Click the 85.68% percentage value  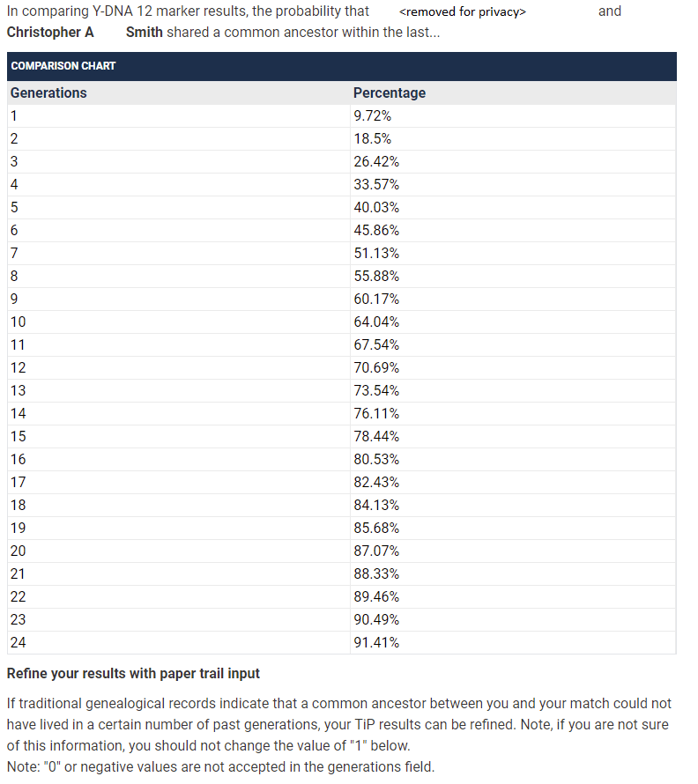pyautogui.click(x=375, y=528)
